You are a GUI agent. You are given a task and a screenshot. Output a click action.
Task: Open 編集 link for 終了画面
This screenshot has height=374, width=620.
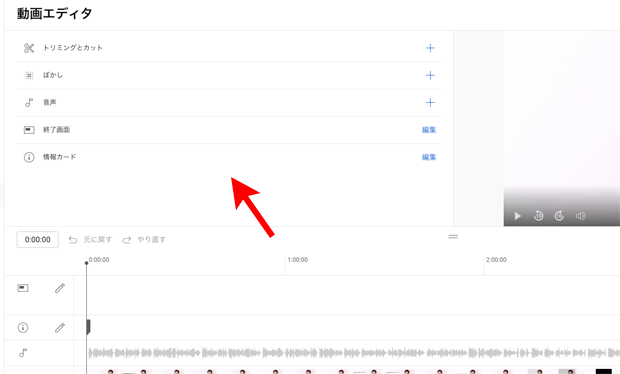pos(429,130)
